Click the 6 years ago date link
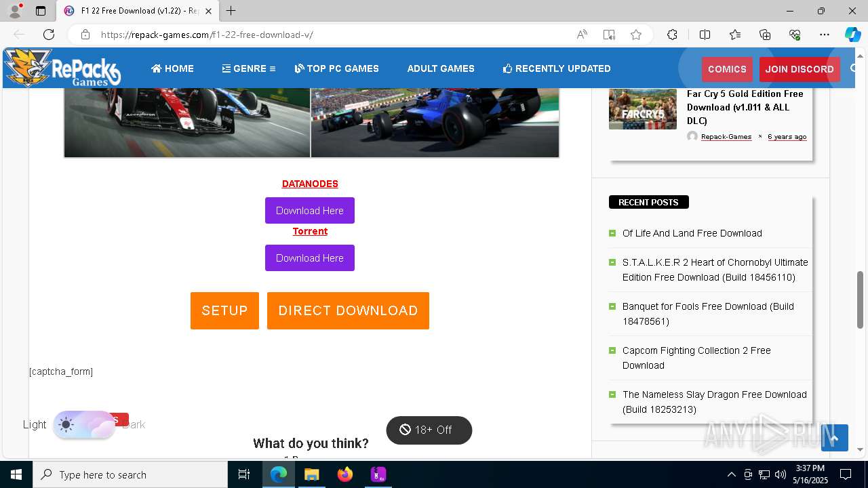The image size is (868, 488). tap(787, 136)
